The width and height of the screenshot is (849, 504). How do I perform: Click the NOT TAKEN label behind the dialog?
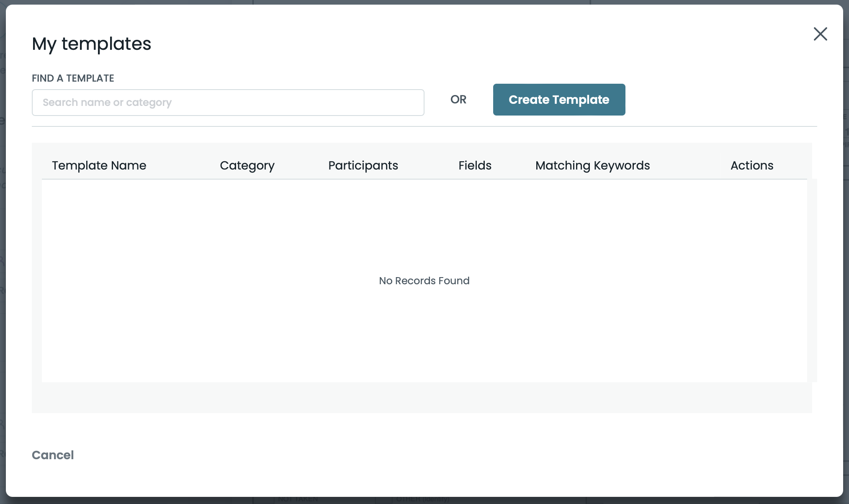point(298,499)
